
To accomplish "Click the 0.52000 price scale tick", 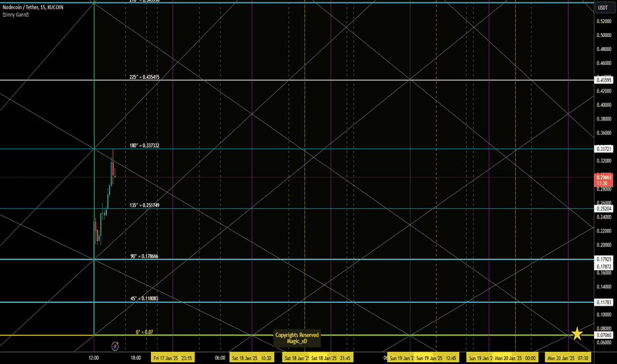I will click(604, 21).
